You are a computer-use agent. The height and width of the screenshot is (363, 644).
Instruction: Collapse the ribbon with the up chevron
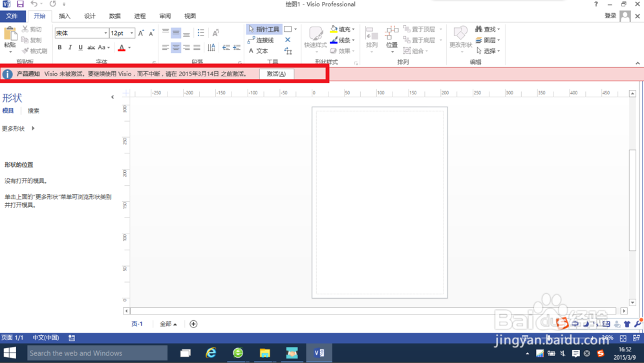pyautogui.click(x=638, y=63)
